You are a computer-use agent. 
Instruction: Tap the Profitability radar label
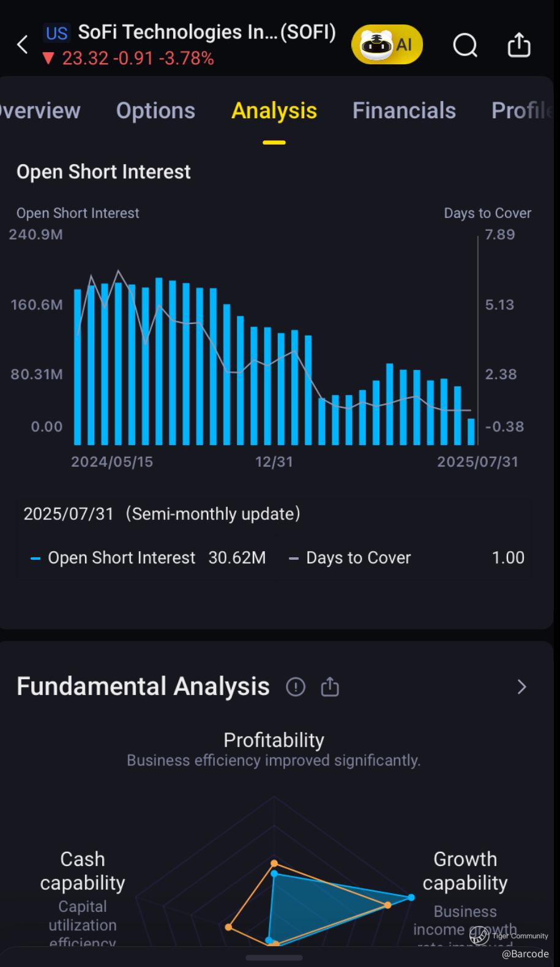pos(274,740)
